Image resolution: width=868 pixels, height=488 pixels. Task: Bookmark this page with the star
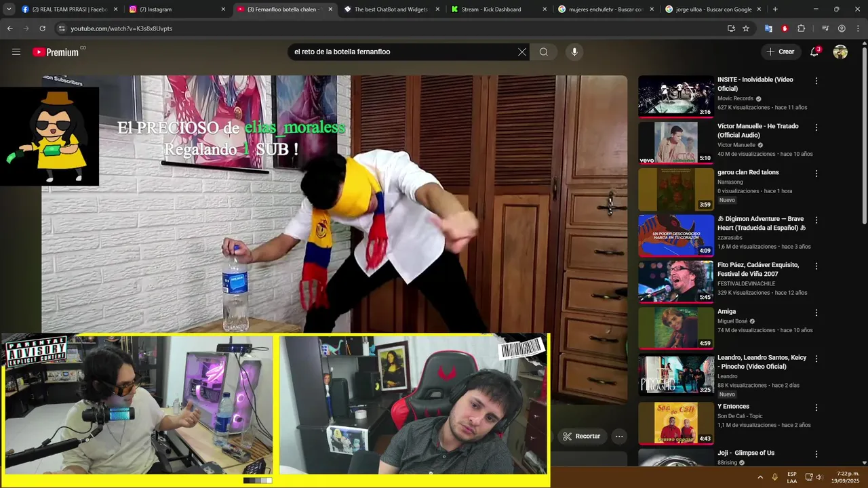(746, 28)
